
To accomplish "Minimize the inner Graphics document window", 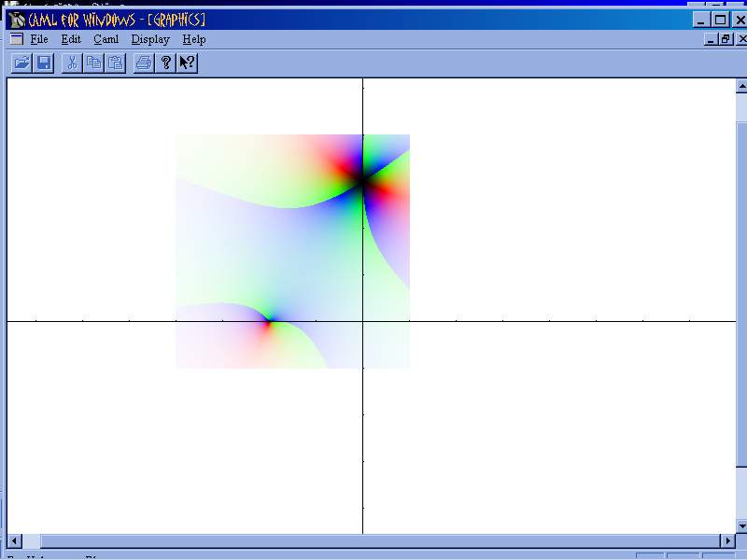I will [x=711, y=39].
